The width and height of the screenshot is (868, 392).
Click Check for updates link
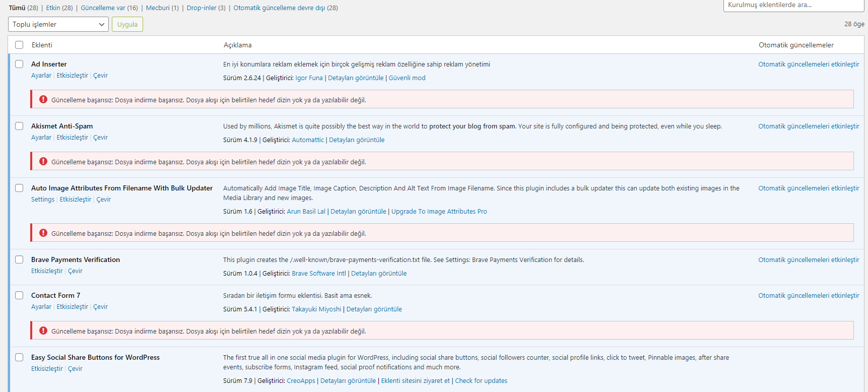coord(481,381)
